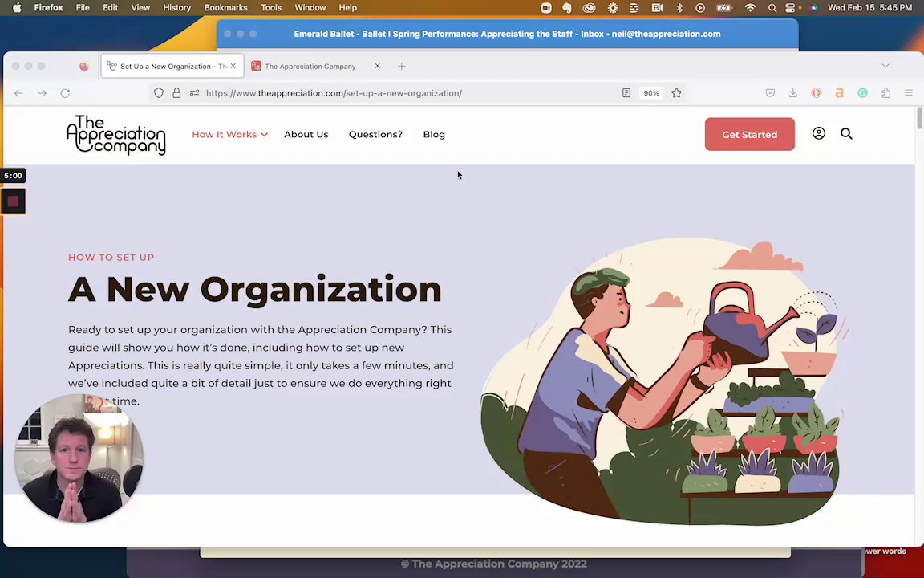Click the 5:00 recording timer
The image size is (924, 578).
(x=13, y=176)
